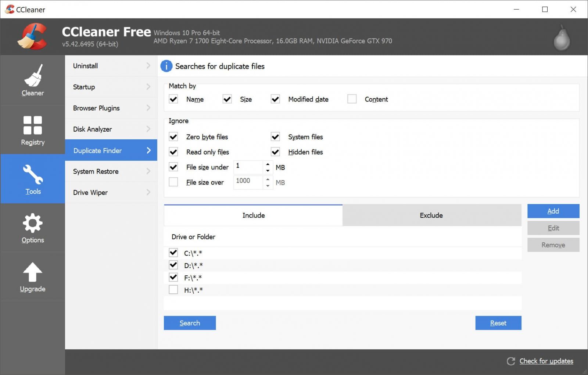Disable the Modified date checkbox

click(x=275, y=99)
